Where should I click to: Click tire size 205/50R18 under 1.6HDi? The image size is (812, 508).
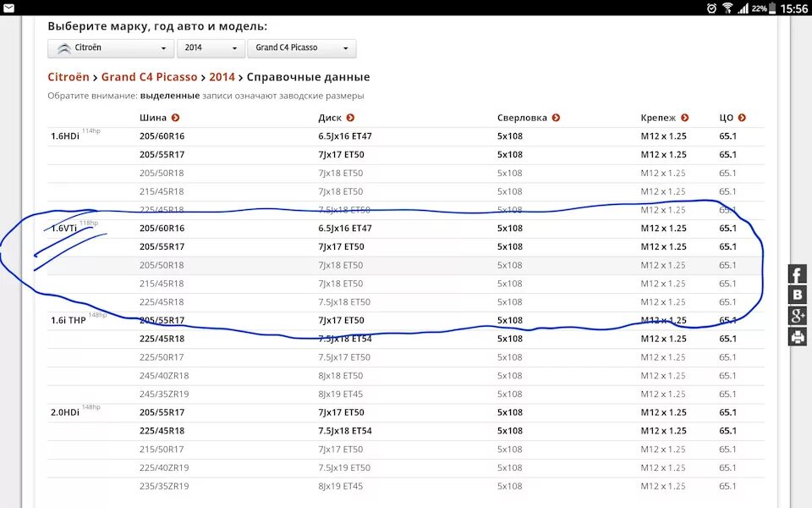[x=162, y=173]
